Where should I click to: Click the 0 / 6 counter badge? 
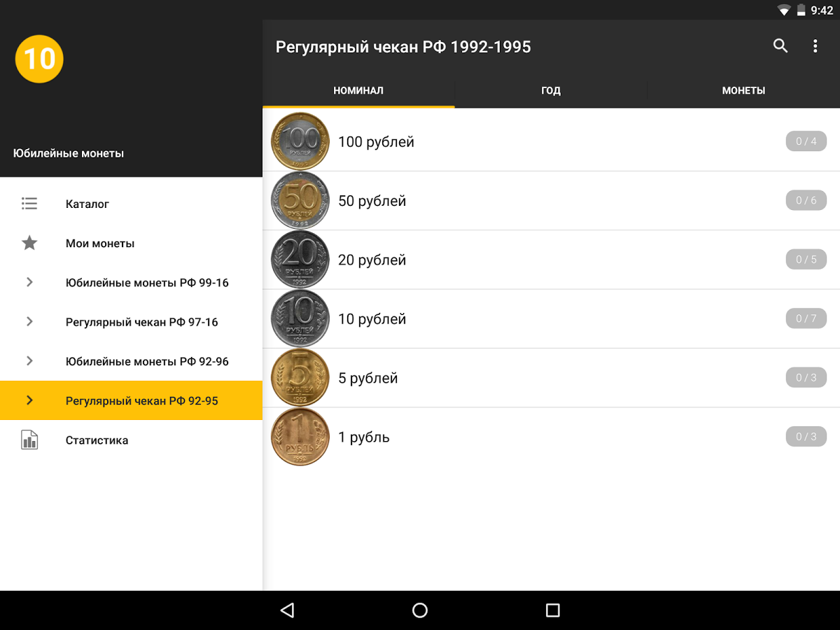pyautogui.click(x=806, y=200)
